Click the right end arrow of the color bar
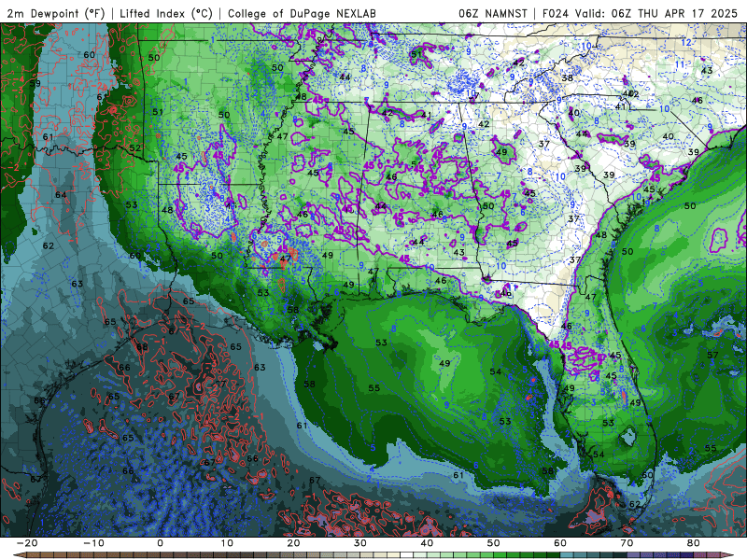This screenshot has height=560, width=747. (x=729, y=555)
